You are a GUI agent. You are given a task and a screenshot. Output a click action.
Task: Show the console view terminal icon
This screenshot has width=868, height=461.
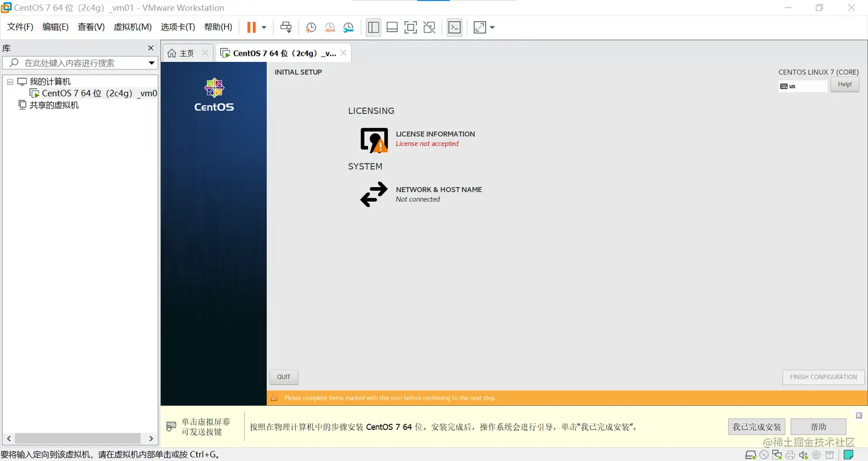pyautogui.click(x=455, y=27)
